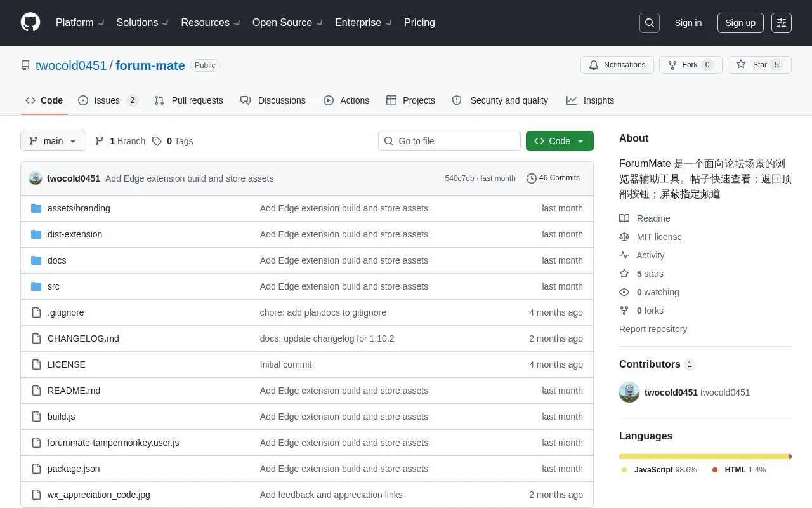Screen dimensions: 812x508
Task: Open commit 'docs: update changelog for 1.10.2'
Action: (327, 338)
